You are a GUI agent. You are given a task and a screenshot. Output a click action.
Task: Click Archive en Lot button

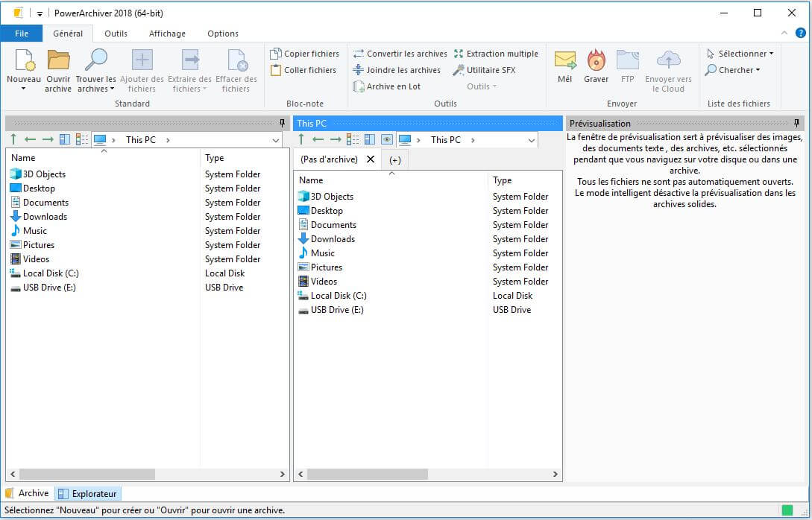point(386,86)
